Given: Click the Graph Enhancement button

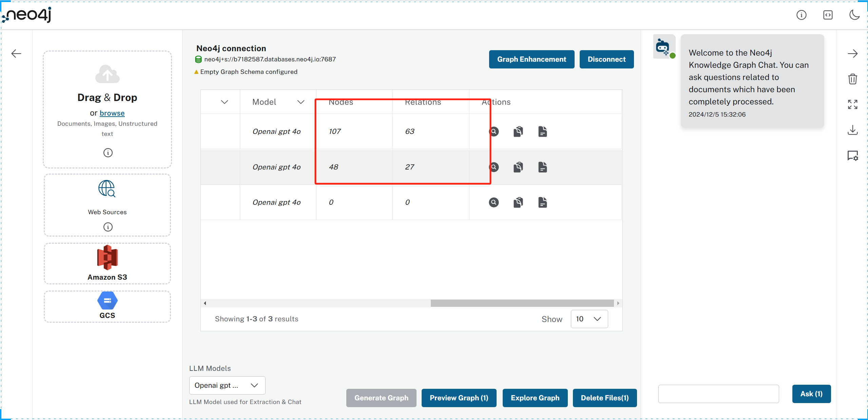Looking at the screenshot, I should click(x=531, y=59).
